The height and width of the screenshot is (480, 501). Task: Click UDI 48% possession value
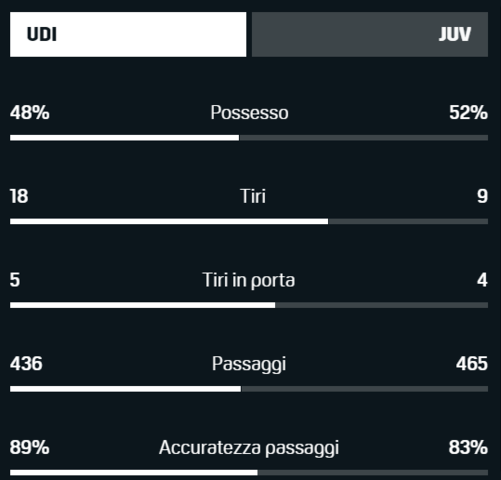coord(30,112)
